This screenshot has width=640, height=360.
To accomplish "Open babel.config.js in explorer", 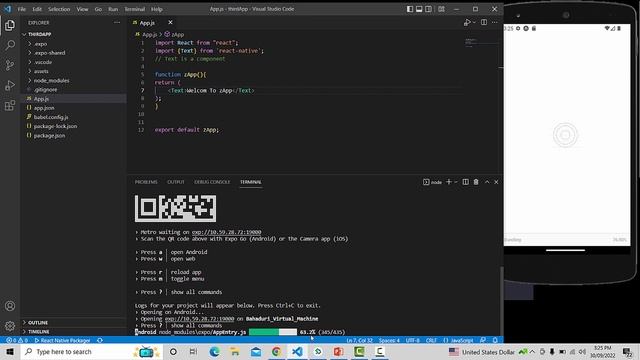I will [73, 117].
